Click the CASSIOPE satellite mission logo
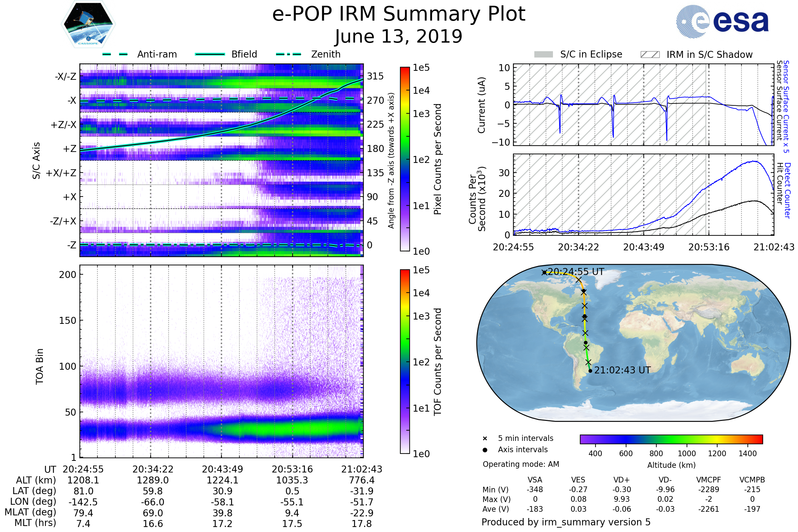 click(88, 24)
